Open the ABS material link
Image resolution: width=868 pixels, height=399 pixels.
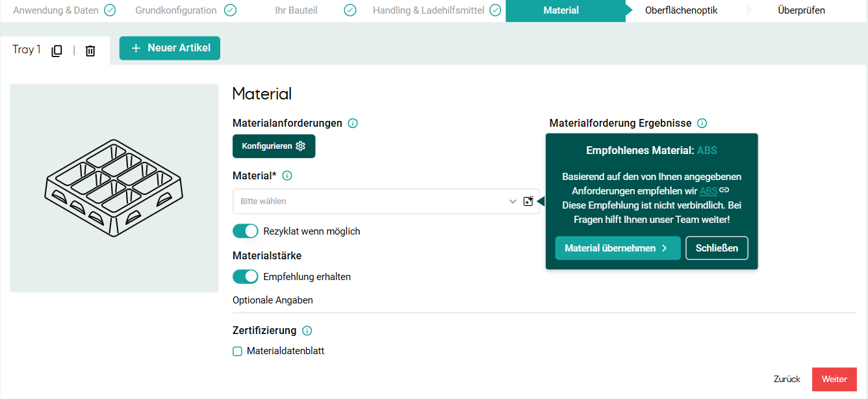point(708,190)
